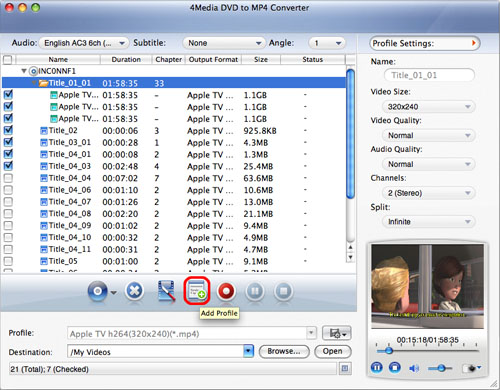Uncheck the Title_04_01 checkbox

[x=8, y=154]
